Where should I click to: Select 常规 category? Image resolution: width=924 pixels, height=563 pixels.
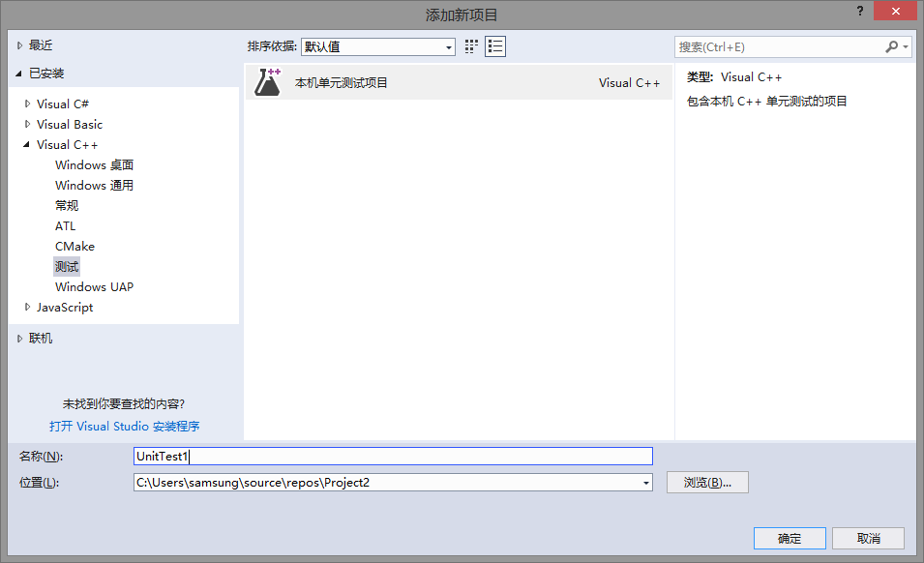coord(67,205)
